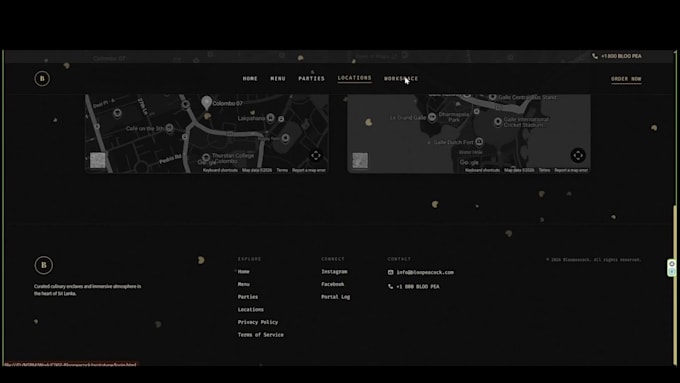Screen dimensions: 680x383
Task: Open MENU in the navigation bar
Action: click(x=278, y=79)
